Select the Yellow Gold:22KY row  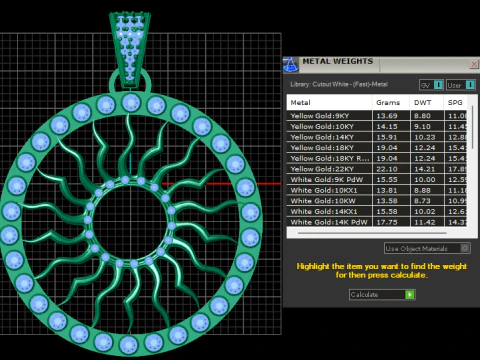click(377, 169)
